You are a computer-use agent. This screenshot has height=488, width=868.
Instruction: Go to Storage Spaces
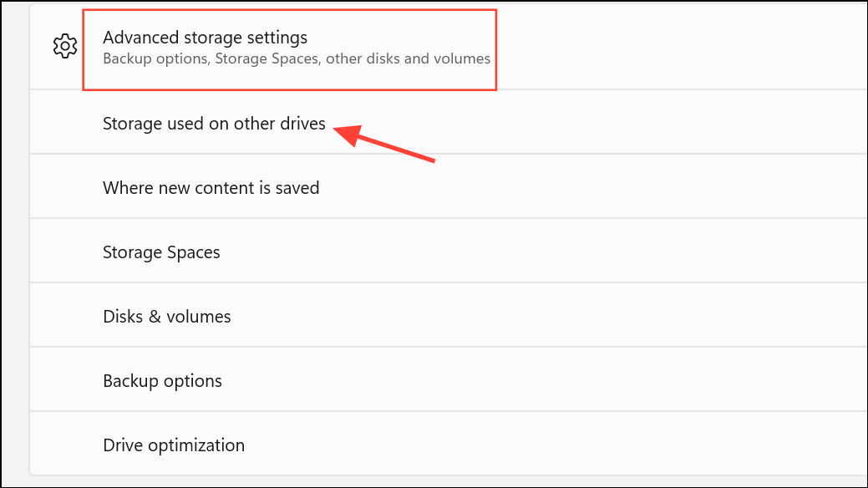point(161,252)
